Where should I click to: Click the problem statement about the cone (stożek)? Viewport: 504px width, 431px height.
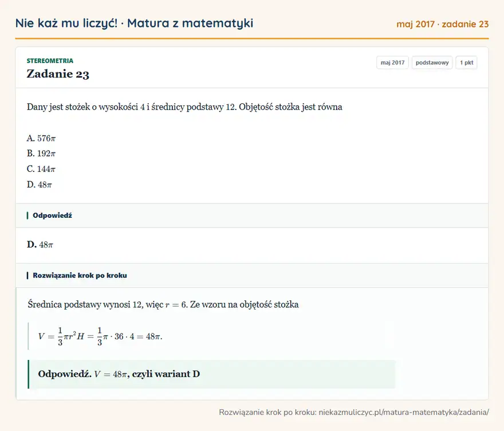click(184, 107)
